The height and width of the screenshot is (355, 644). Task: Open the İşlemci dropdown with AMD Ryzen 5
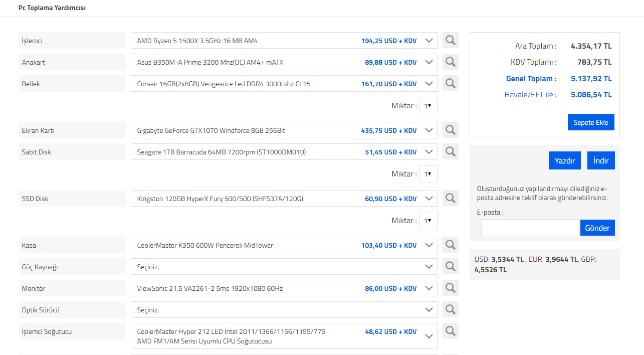click(x=284, y=41)
